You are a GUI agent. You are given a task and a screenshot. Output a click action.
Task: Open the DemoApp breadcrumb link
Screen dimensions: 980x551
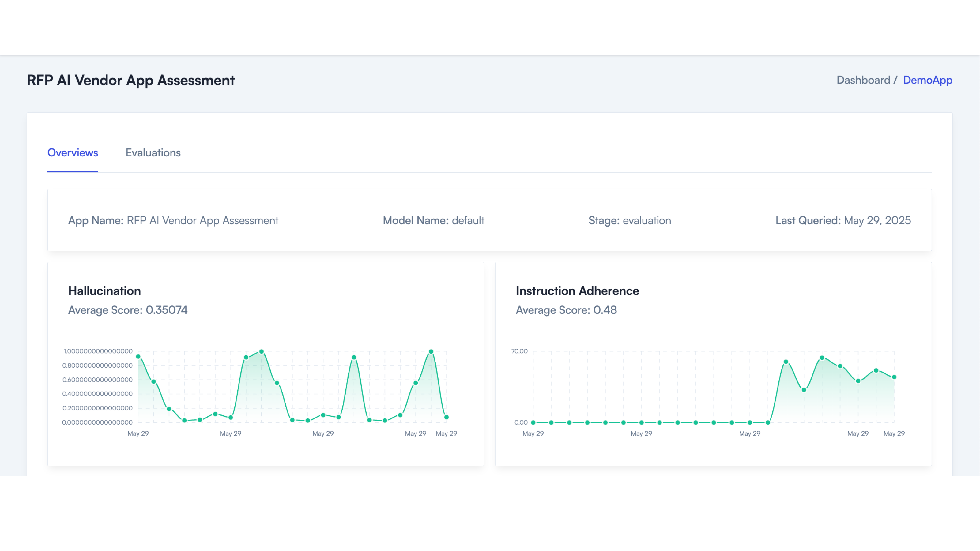[928, 80]
